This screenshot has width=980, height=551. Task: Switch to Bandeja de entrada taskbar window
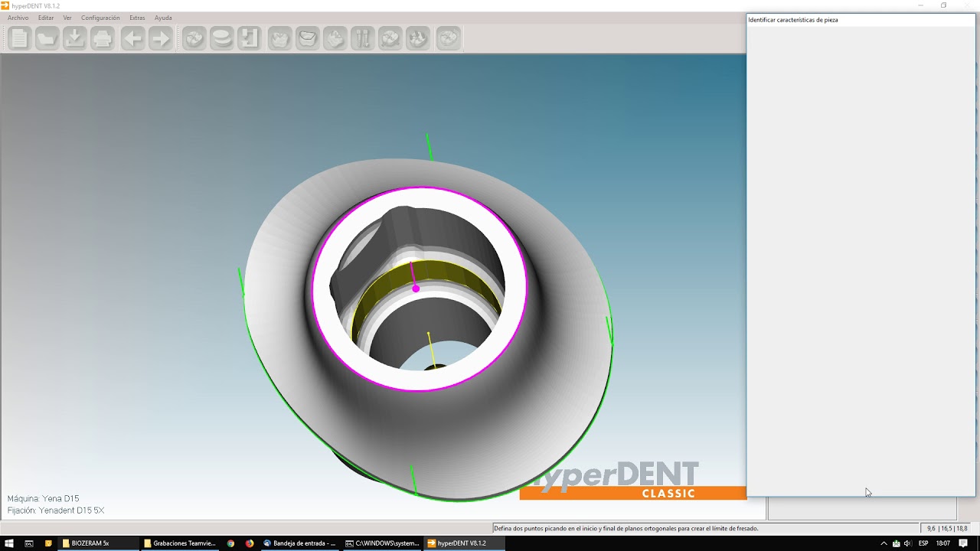(299, 543)
